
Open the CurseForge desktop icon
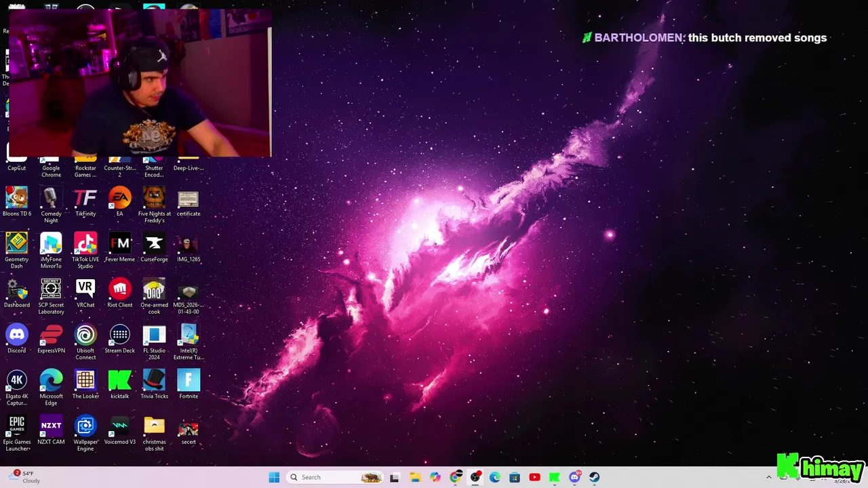pos(154,247)
